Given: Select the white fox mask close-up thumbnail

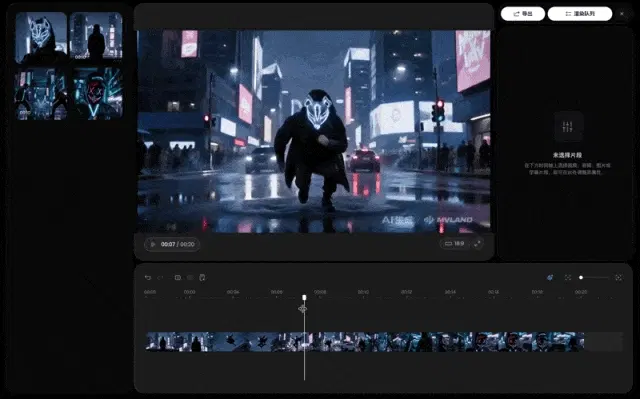Looking at the screenshot, I should (x=41, y=38).
